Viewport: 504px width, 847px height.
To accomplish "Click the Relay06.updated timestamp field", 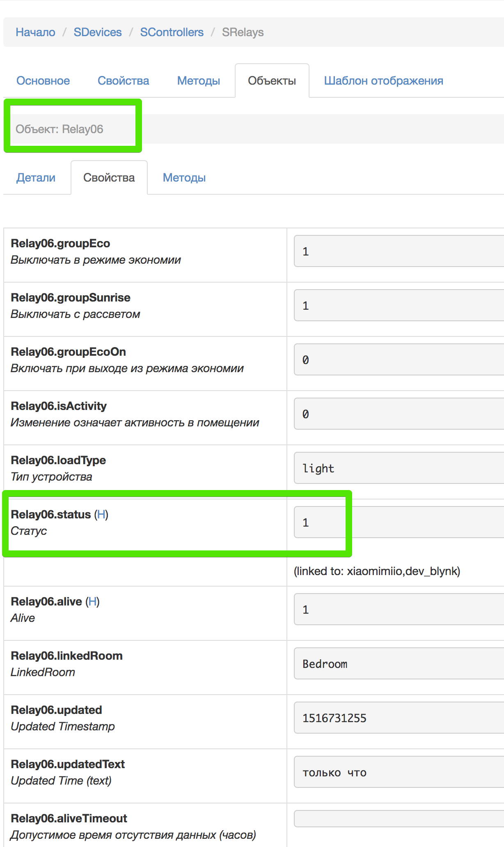I will 399,718.
